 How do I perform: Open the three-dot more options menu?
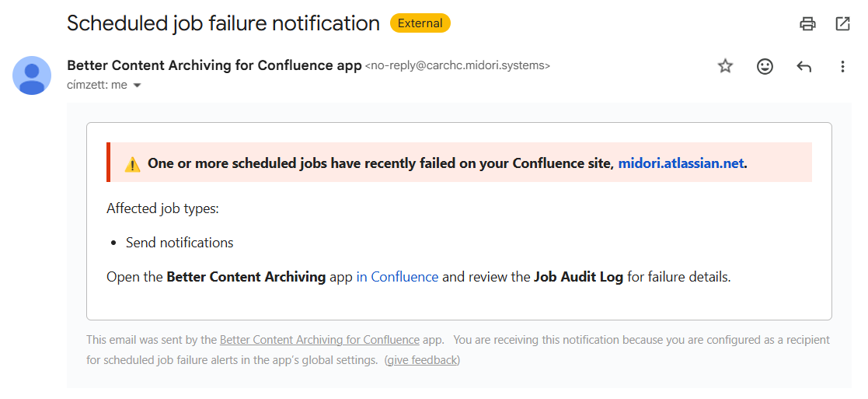[x=842, y=67]
